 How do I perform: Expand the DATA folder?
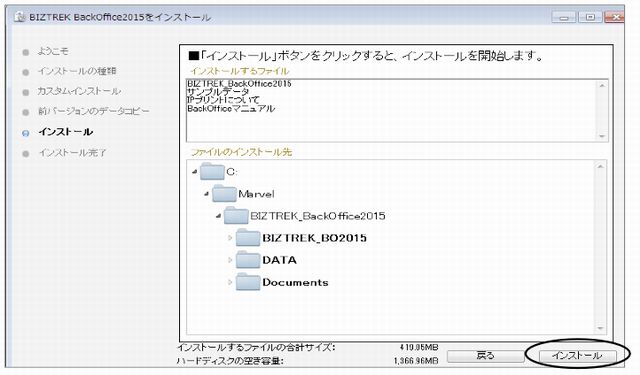pos(230,260)
